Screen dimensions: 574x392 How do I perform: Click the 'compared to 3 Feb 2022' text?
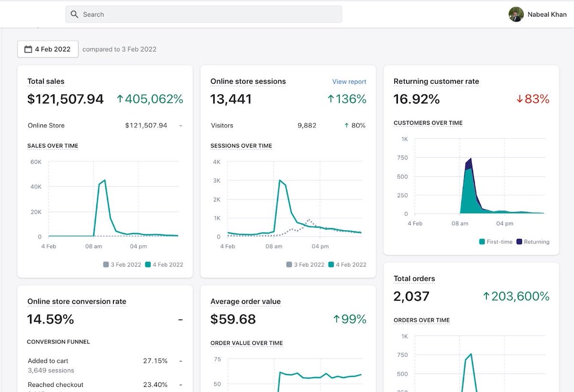[119, 49]
